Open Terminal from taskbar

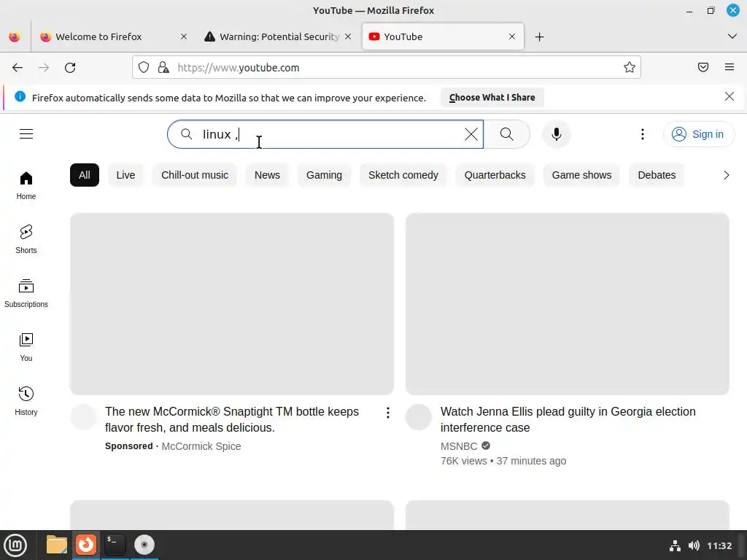tap(115, 545)
